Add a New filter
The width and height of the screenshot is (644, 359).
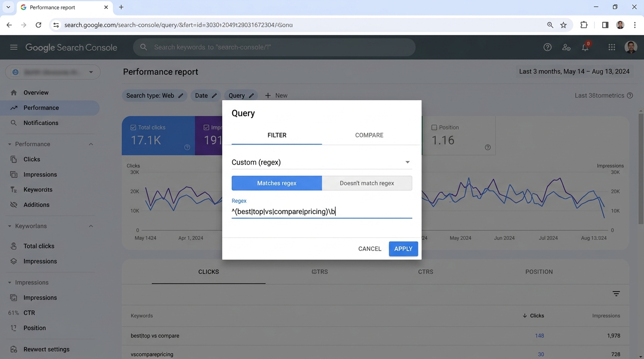(276, 95)
